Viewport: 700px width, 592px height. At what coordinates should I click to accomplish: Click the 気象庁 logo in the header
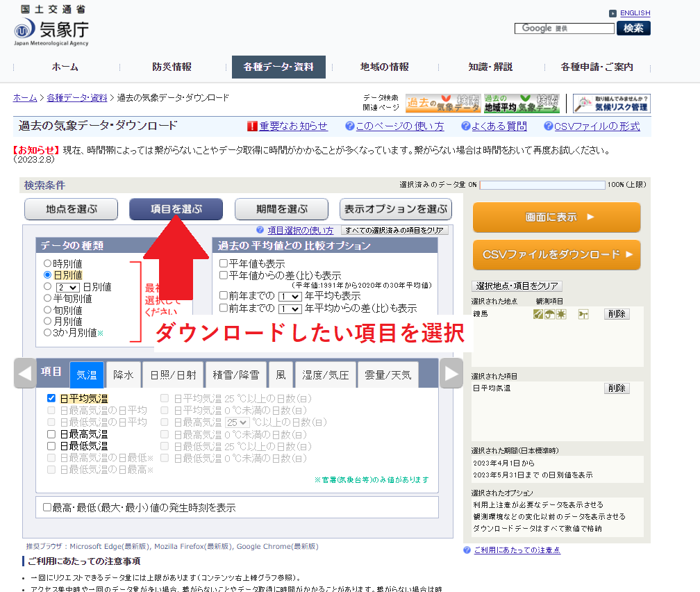point(51,26)
